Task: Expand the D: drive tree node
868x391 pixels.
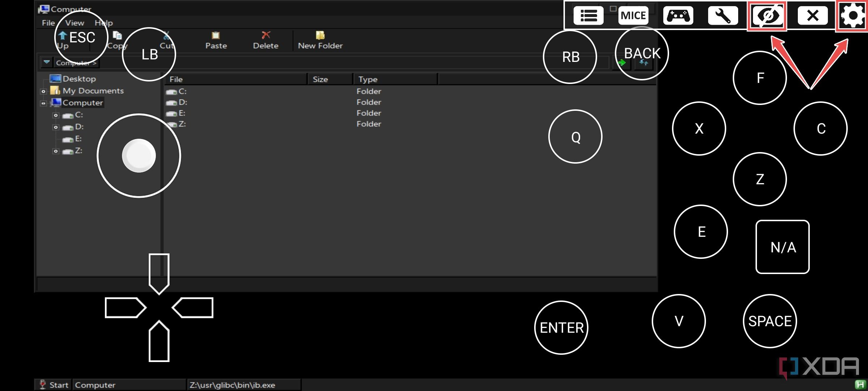Action: (x=56, y=127)
